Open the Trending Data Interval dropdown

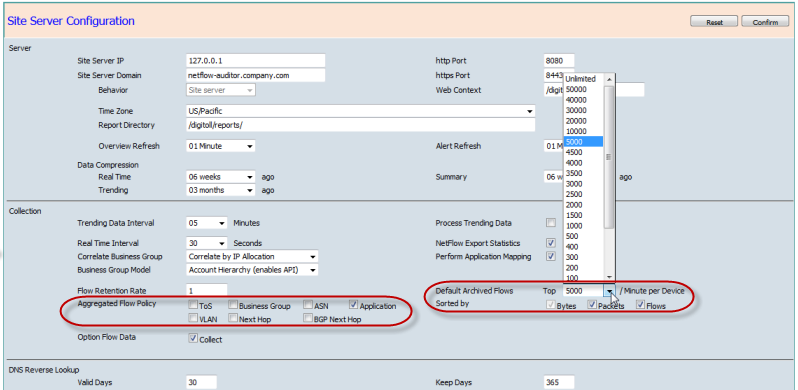[x=207, y=223]
